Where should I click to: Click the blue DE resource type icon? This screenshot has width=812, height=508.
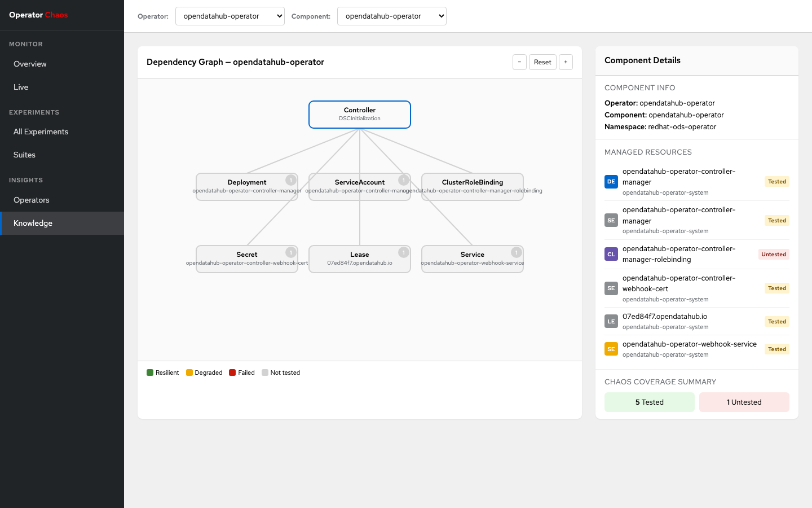click(x=611, y=182)
